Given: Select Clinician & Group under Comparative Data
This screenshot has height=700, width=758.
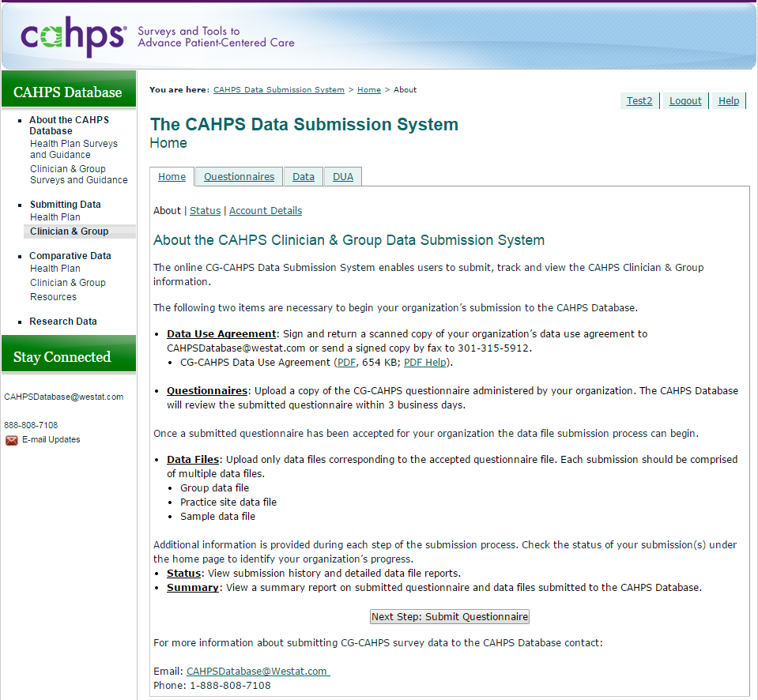Looking at the screenshot, I should click(68, 283).
